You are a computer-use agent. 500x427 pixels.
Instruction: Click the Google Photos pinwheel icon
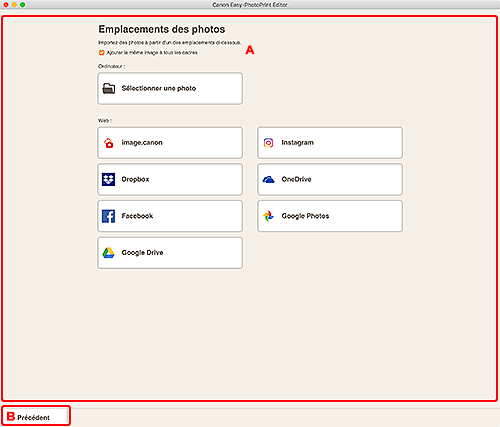tap(268, 216)
